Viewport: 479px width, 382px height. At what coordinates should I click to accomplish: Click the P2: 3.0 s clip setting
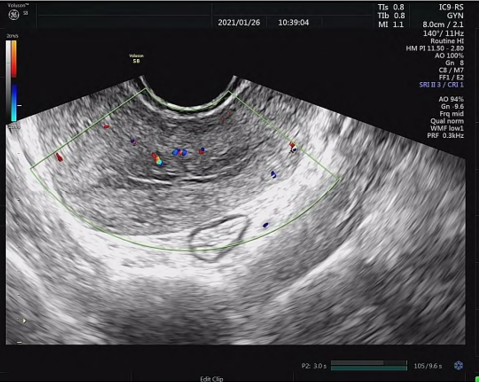tap(314, 366)
